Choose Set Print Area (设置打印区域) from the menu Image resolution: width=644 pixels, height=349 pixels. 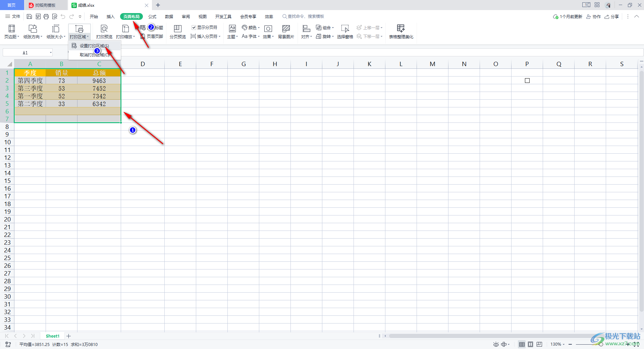click(94, 46)
